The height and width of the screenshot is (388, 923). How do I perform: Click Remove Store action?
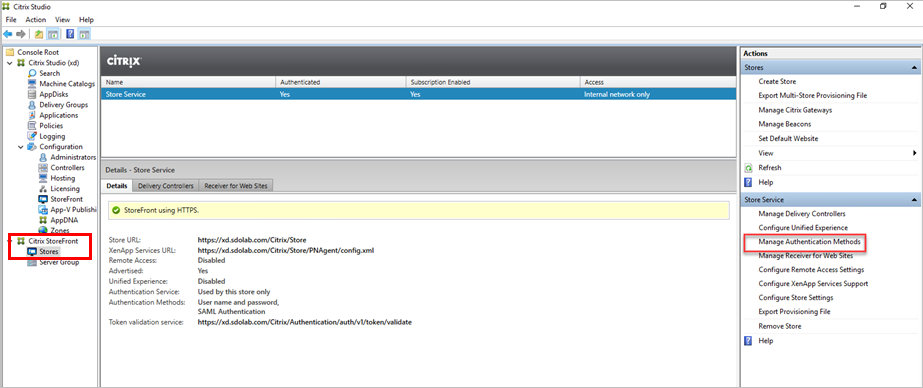[x=779, y=326]
